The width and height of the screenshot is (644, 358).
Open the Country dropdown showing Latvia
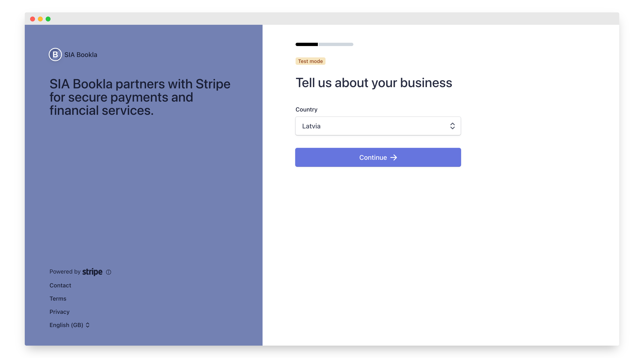coord(375,126)
